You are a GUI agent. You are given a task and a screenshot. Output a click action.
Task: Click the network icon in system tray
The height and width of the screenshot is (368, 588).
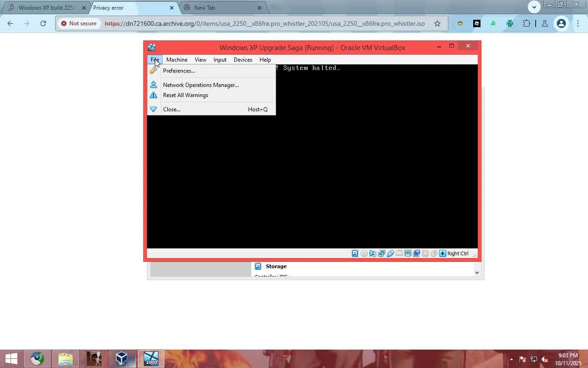pyautogui.click(x=534, y=359)
